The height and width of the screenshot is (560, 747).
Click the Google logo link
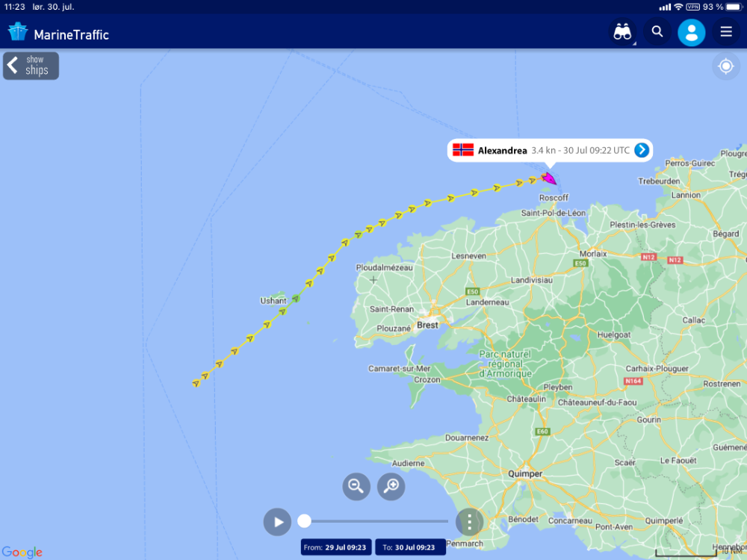[22, 552]
